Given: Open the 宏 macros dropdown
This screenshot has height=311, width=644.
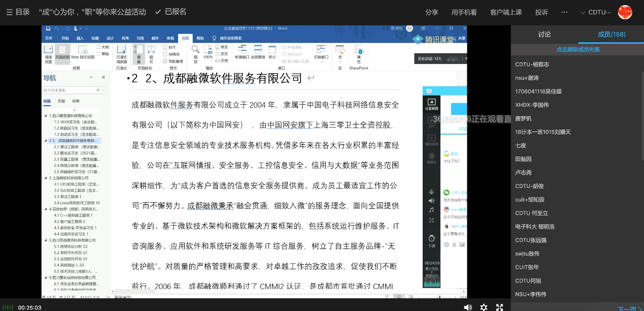Looking at the screenshot, I should click(340, 53).
